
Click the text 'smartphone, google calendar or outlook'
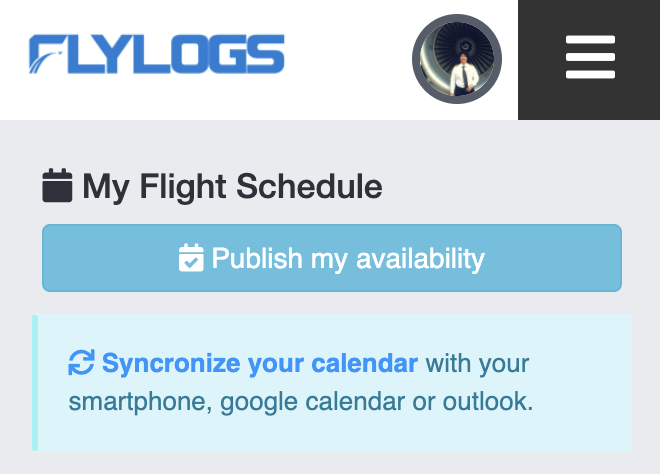301,402
